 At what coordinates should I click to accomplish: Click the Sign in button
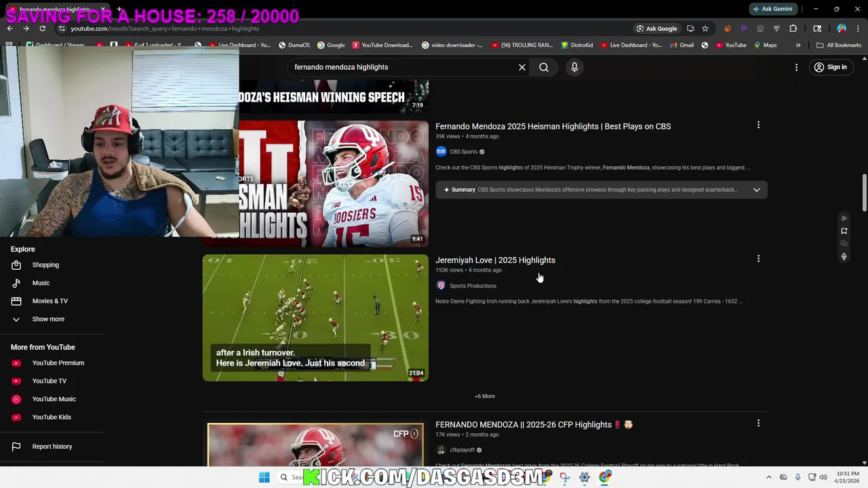(831, 67)
